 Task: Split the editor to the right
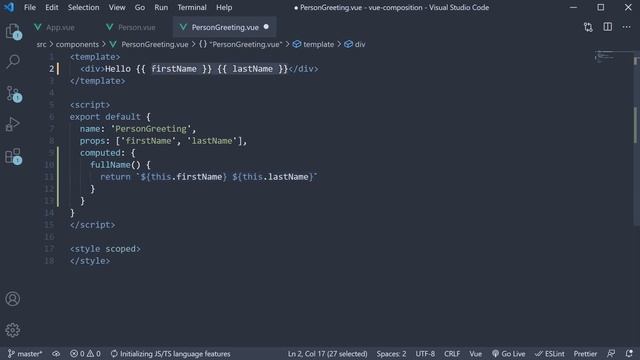pyautogui.click(x=608, y=27)
